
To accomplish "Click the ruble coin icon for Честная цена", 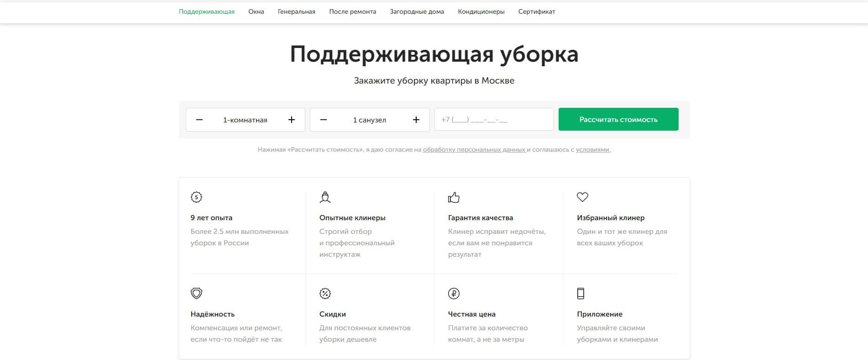I will 454,293.
